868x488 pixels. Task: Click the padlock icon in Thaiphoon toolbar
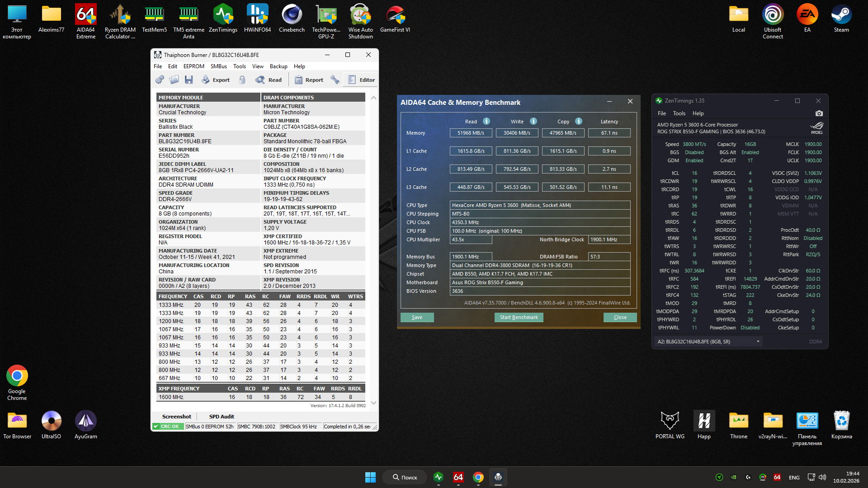tap(242, 80)
